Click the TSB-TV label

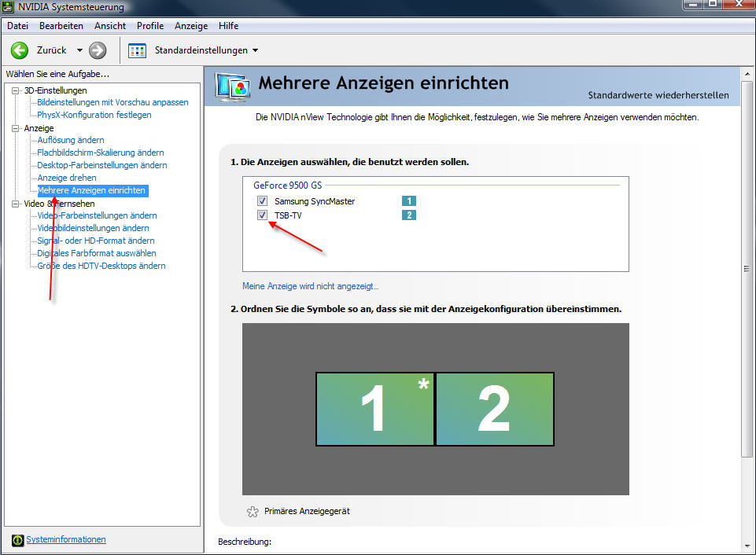[x=289, y=215]
